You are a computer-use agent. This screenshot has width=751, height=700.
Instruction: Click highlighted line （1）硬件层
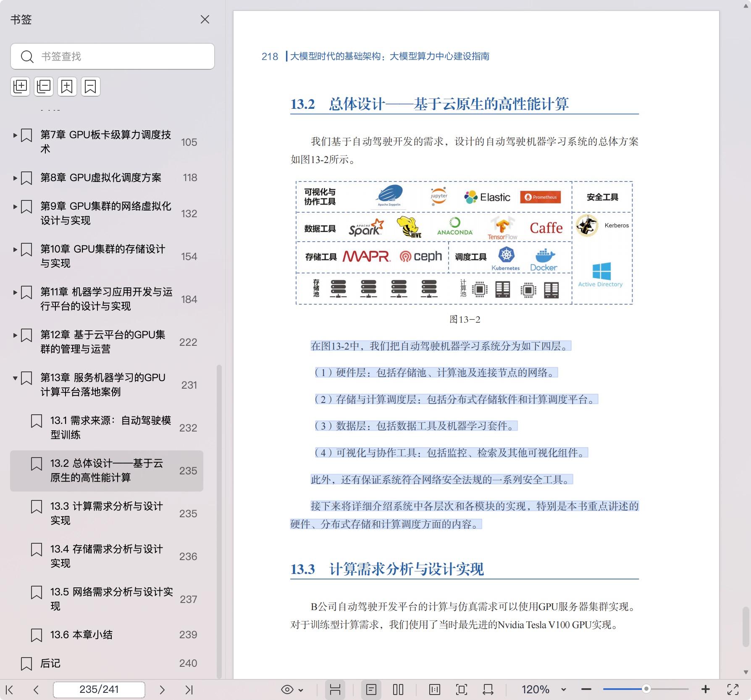point(436,372)
